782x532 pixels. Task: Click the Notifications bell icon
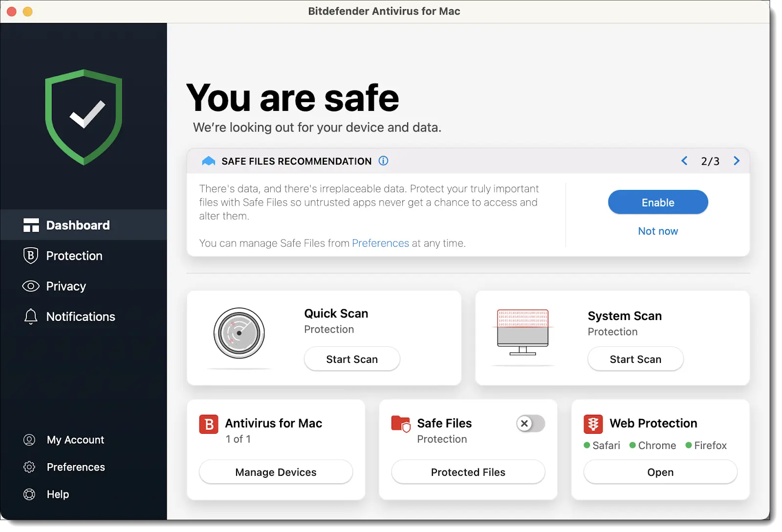click(31, 317)
